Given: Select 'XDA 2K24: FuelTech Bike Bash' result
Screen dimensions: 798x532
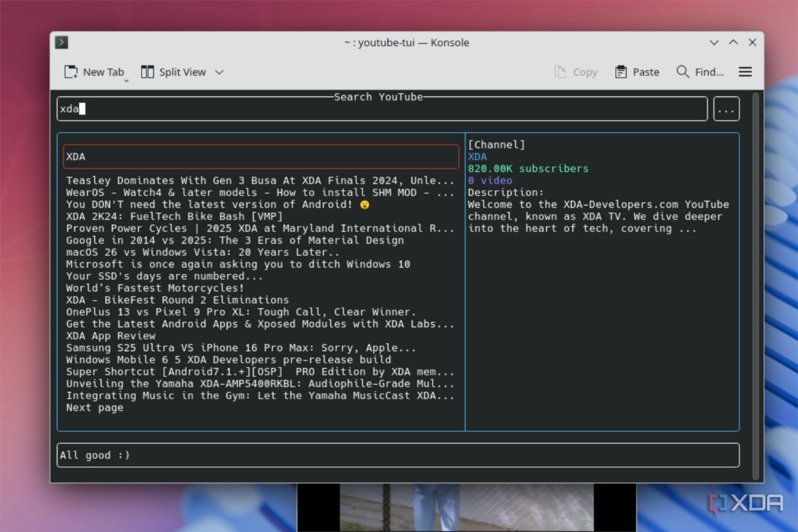Looking at the screenshot, I should pyautogui.click(x=174, y=216).
